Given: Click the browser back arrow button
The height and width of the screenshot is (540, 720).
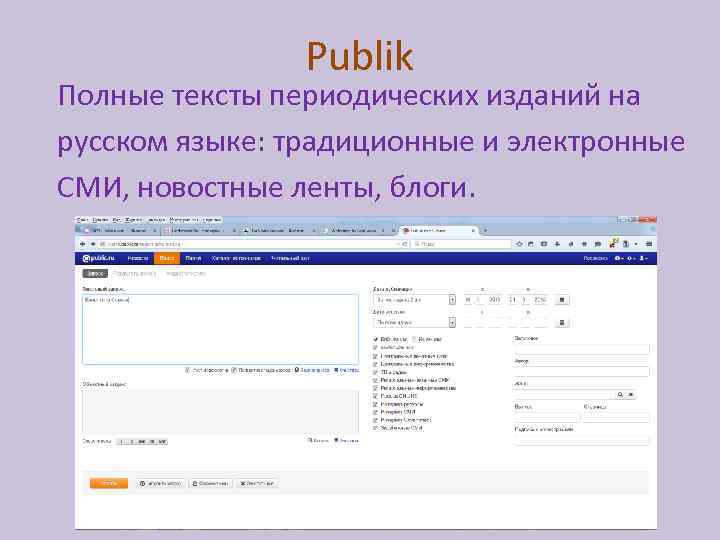Looking at the screenshot, I should coord(83,244).
